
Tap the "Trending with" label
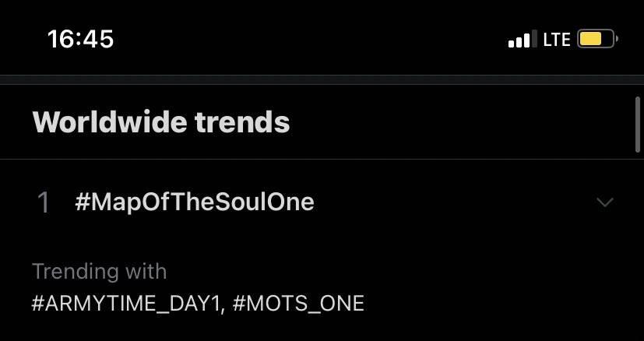tap(100, 272)
